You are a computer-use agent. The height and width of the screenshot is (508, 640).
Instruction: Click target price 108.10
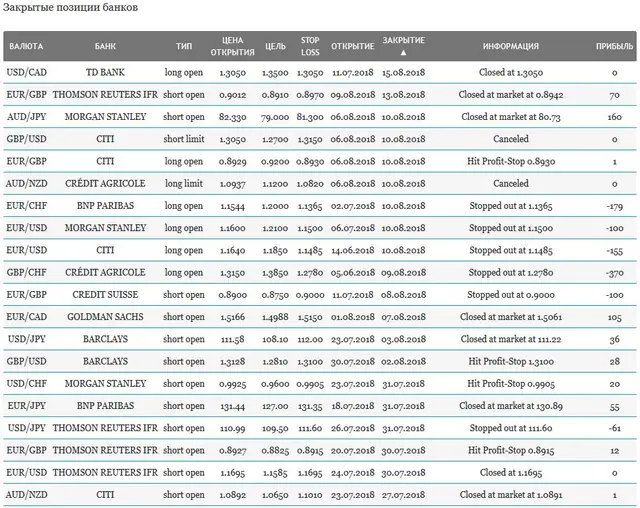[275, 339]
